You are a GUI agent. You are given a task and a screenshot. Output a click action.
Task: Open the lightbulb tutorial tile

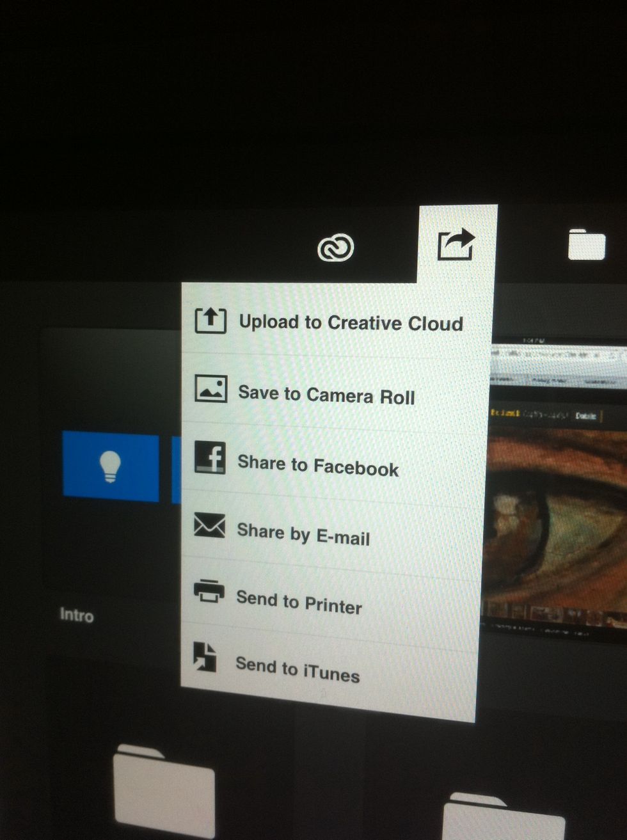[x=109, y=468]
